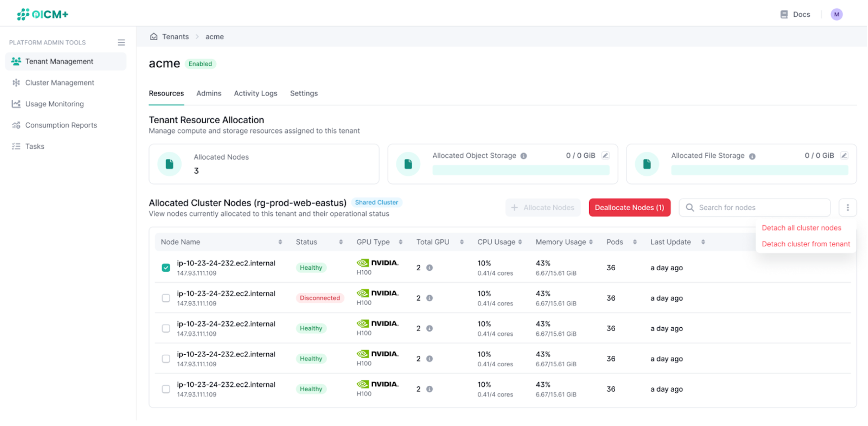This screenshot has width=868, height=426.
Task: Open Usage Monitoring
Action: click(54, 104)
